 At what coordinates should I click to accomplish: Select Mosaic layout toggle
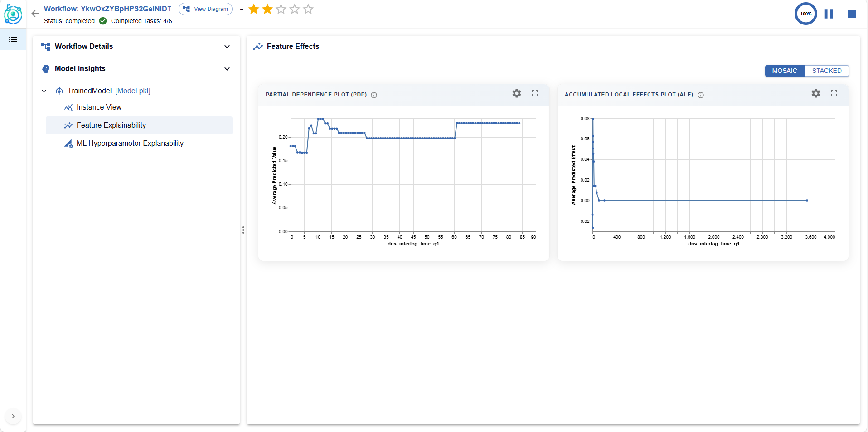(784, 71)
